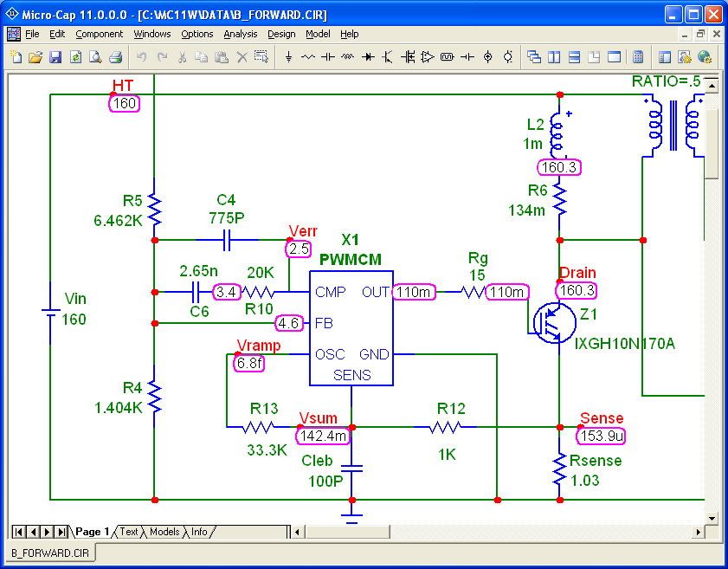Screen dimensions: 728x569
Task: Switch to the Text tab
Action: tap(128, 532)
